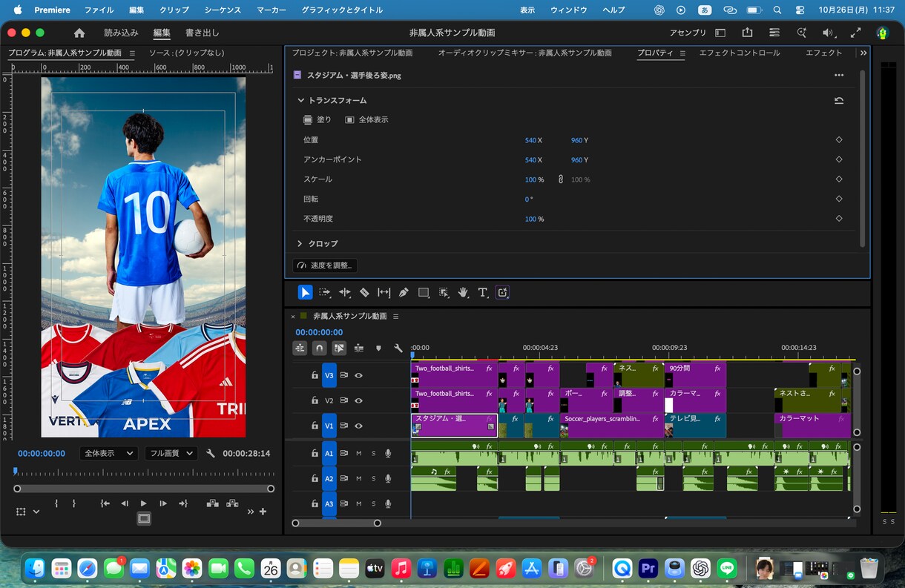The height and width of the screenshot is (588, 905).
Task: Open timeline display settings wrench
Action: point(398,348)
